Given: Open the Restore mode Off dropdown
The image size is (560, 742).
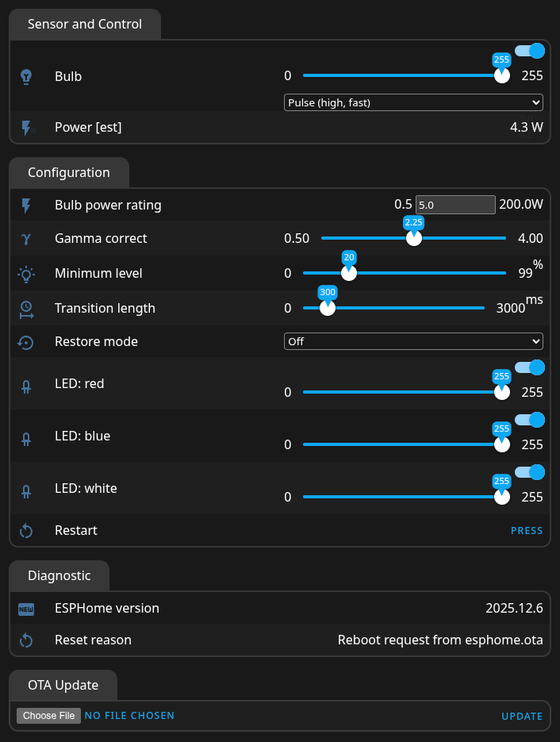Looking at the screenshot, I should pyautogui.click(x=413, y=341).
